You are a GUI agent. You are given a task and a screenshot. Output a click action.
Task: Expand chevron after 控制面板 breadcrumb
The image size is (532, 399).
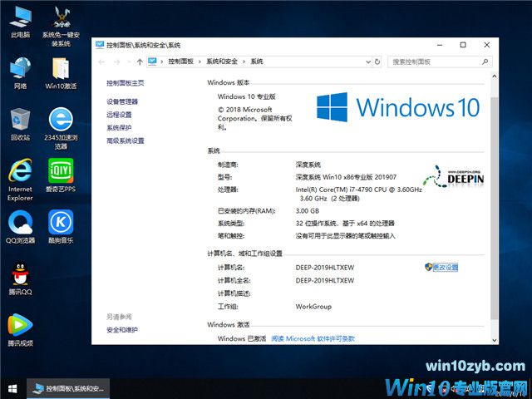click(199, 62)
